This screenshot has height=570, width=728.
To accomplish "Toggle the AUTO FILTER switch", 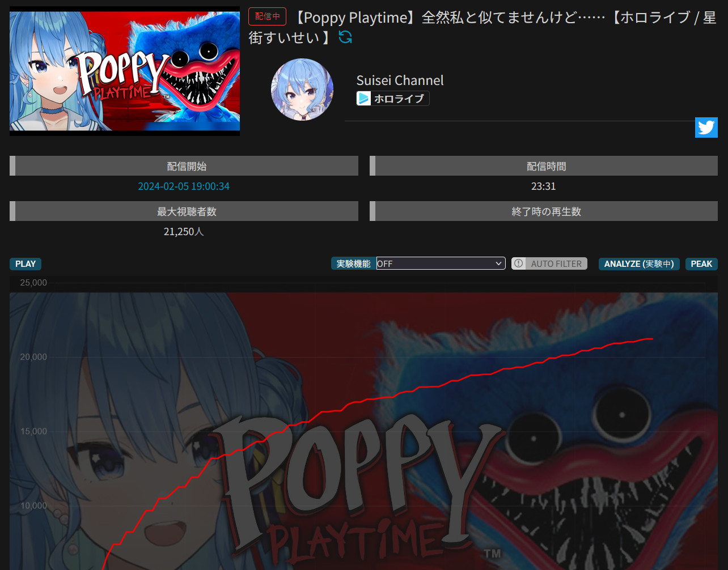I will pos(549,263).
